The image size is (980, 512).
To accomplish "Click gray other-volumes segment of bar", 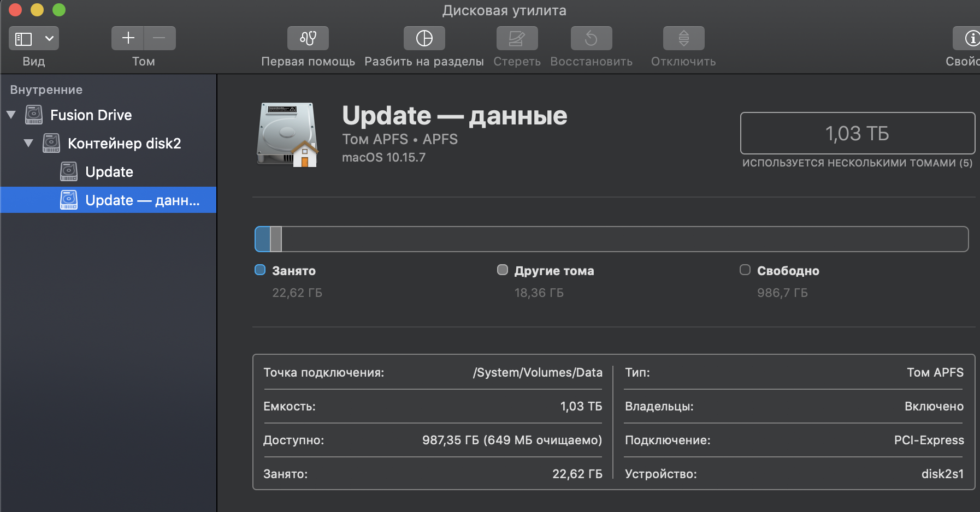I will click(x=276, y=239).
